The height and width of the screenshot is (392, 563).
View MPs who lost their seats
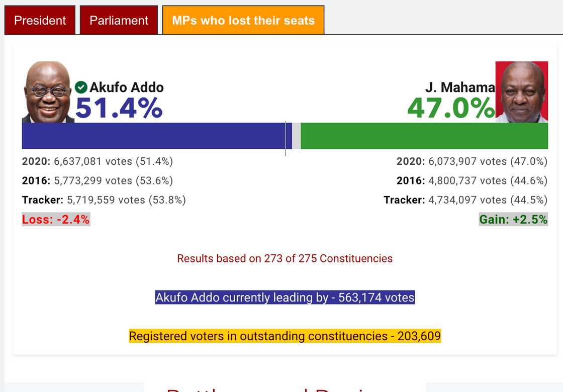point(243,20)
